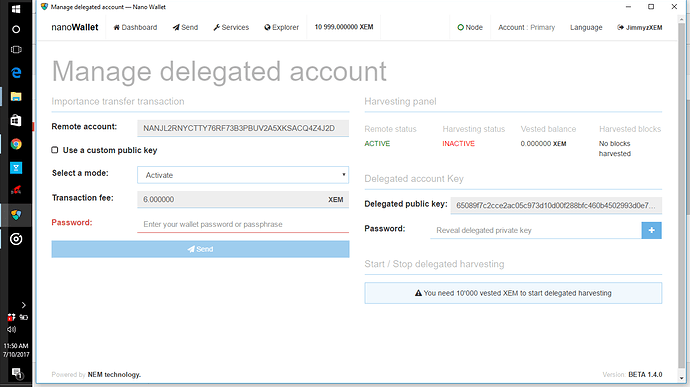690x387 pixels.
Task: Open the Windows Start button
Action: coord(16,9)
